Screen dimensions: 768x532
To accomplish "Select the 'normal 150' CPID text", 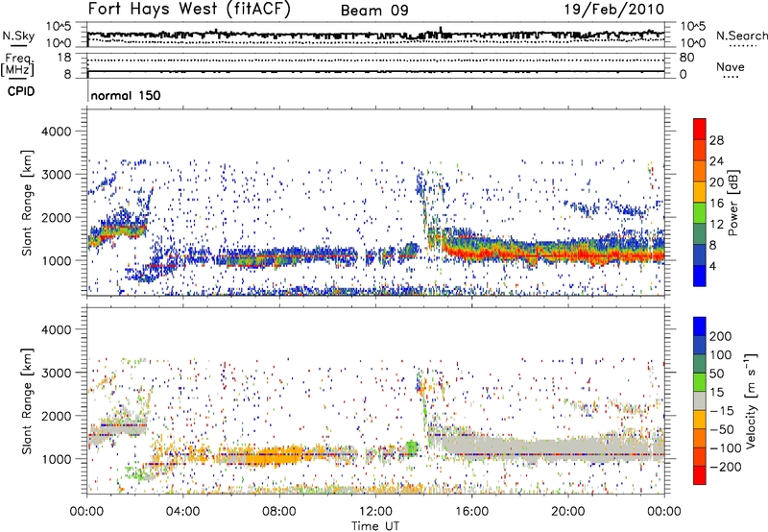I will tap(126, 95).
